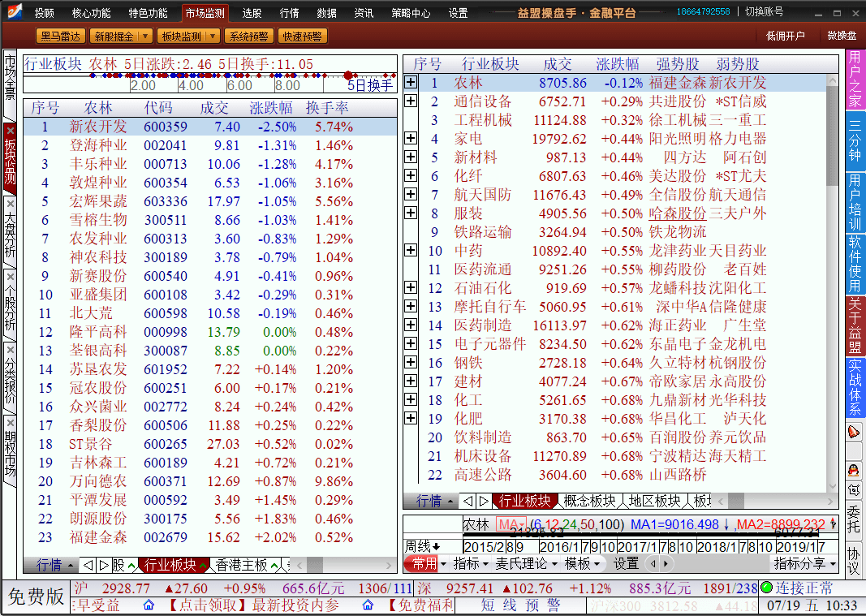Screen dimensions: 866x616
Task: Click the red marker on 5日换手 scale
Action: (x=348, y=75)
